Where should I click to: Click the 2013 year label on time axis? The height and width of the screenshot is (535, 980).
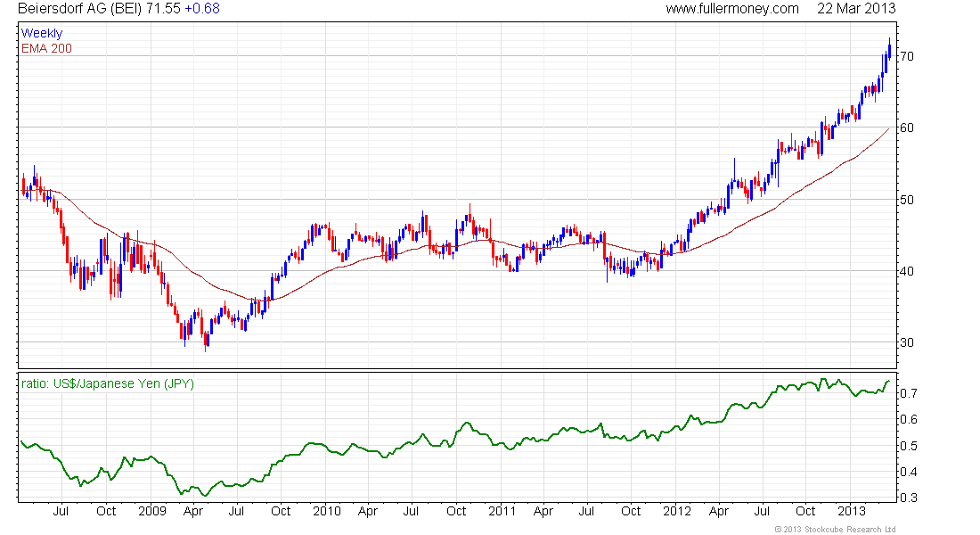point(851,511)
